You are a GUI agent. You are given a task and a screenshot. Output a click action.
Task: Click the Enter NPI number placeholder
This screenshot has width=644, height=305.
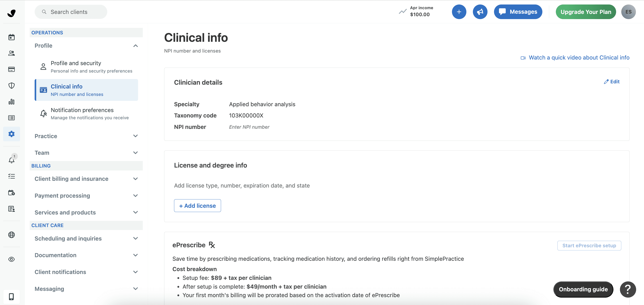click(249, 127)
